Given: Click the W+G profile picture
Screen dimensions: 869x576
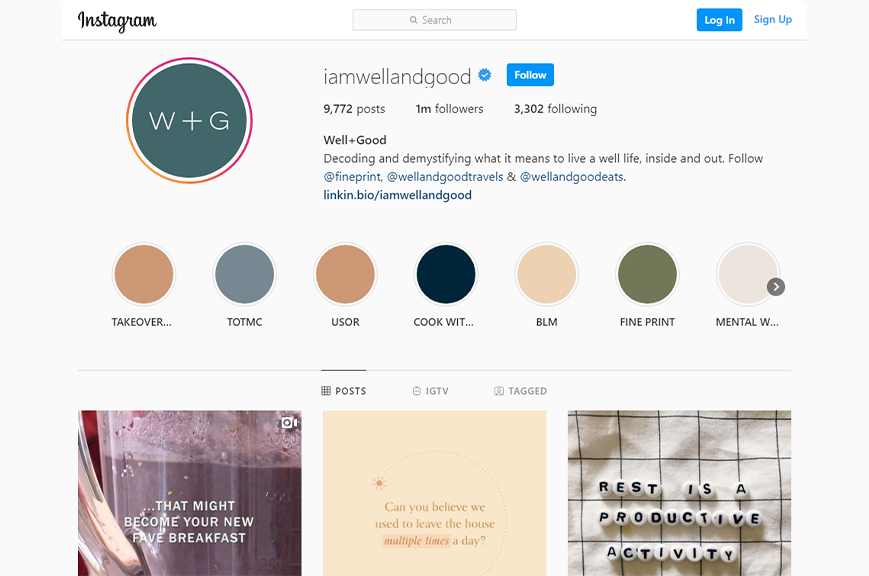Looking at the screenshot, I should click(x=190, y=120).
